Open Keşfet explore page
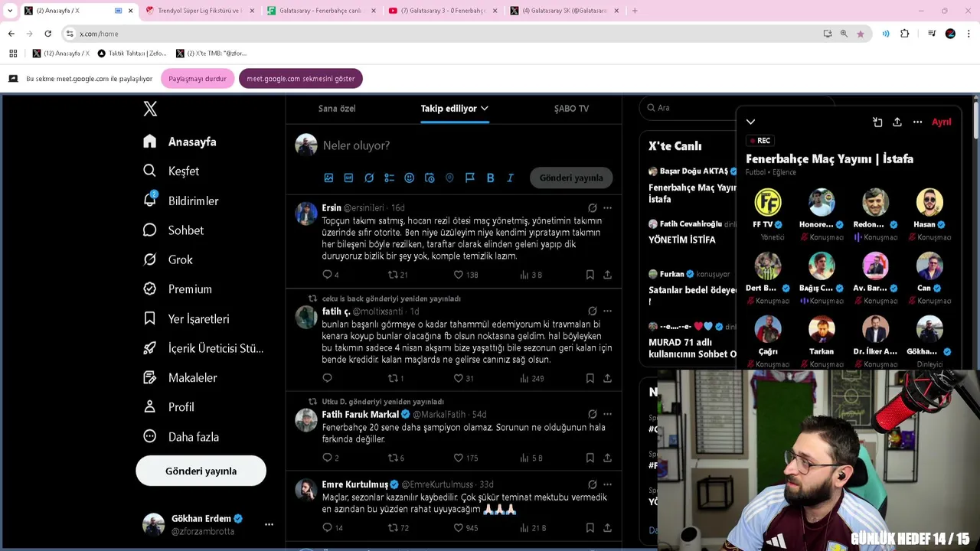980x551 pixels. tap(171, 171)
